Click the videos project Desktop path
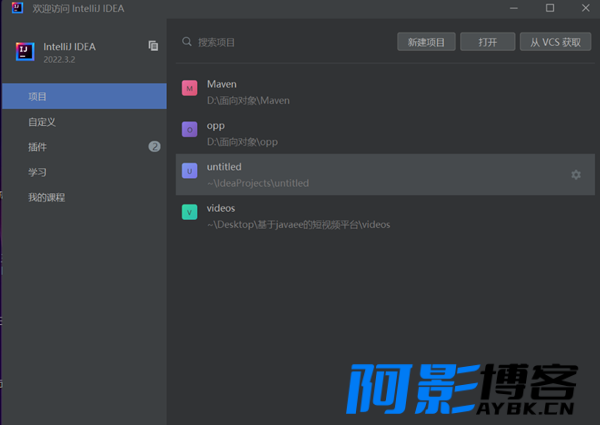The height and width of the screenshot is (425, 600). 298,225
